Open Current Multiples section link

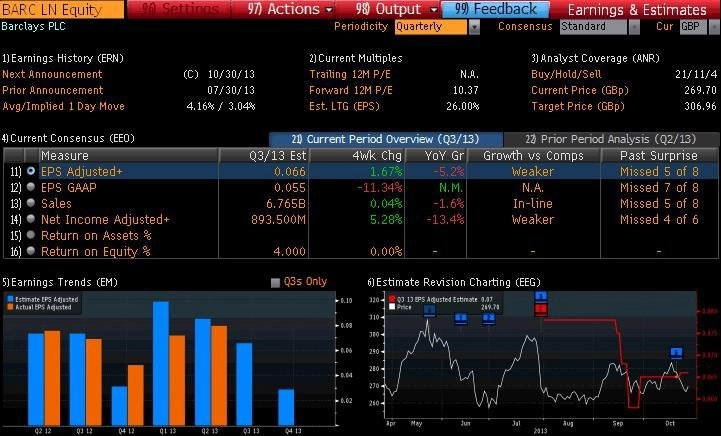[x=356, y=58]
